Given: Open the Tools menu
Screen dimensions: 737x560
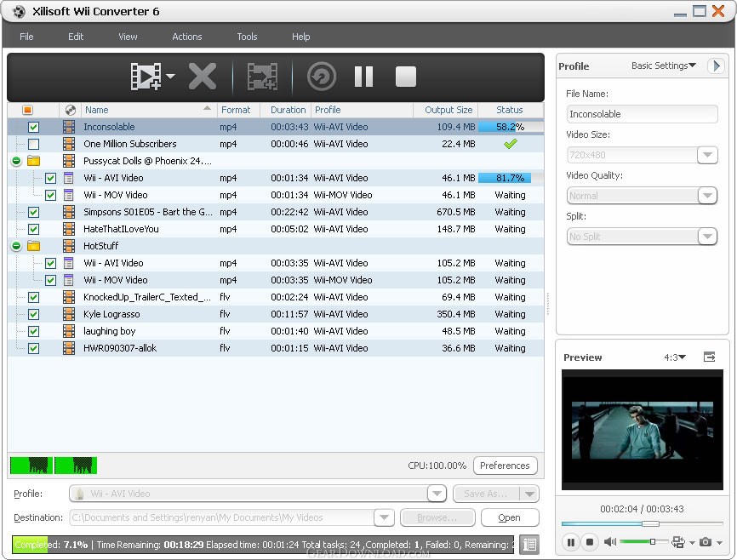Looking at the screenshot, I should click(247, 37).
